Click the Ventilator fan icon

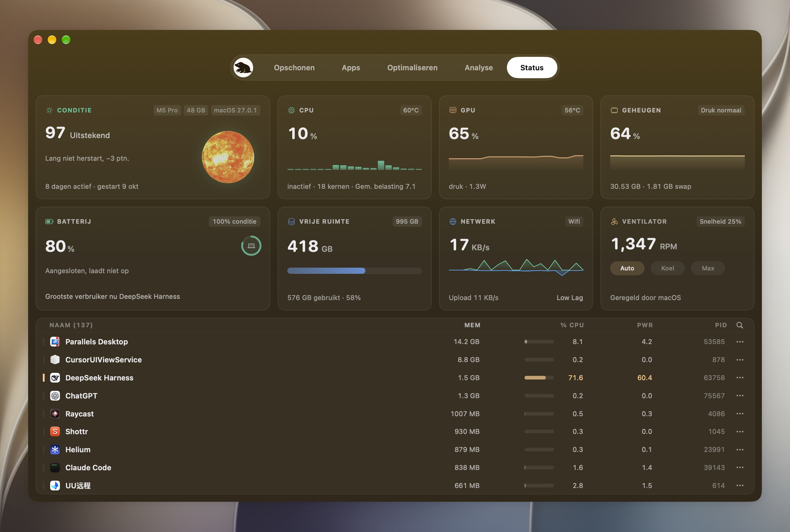coord(614,222)
